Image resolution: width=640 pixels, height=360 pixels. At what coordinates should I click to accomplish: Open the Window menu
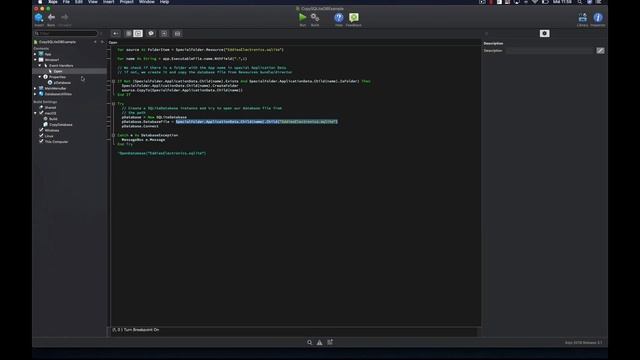tap(147, 2)
